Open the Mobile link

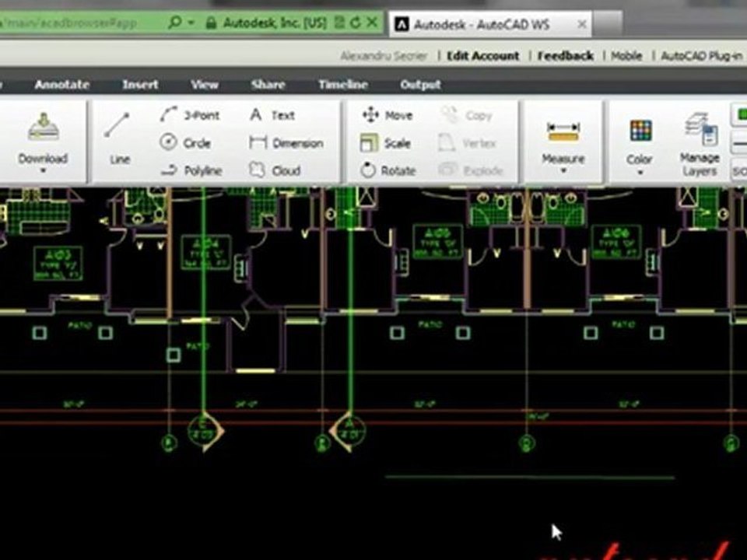[x=626, y=56]
